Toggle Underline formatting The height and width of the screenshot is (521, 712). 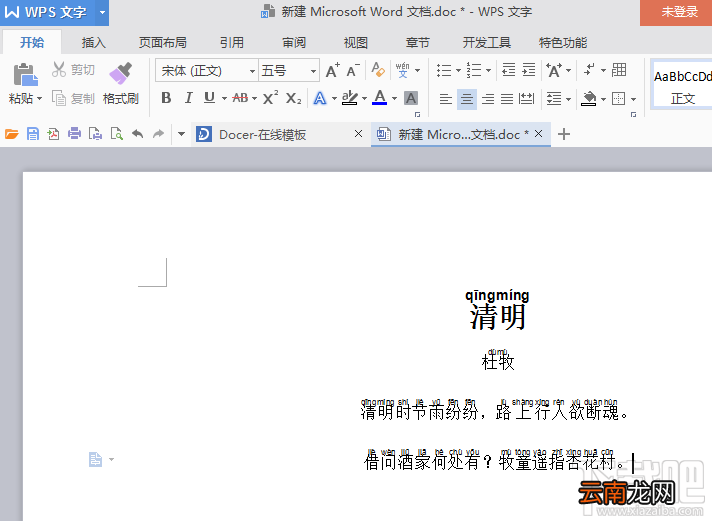(209, 98)
